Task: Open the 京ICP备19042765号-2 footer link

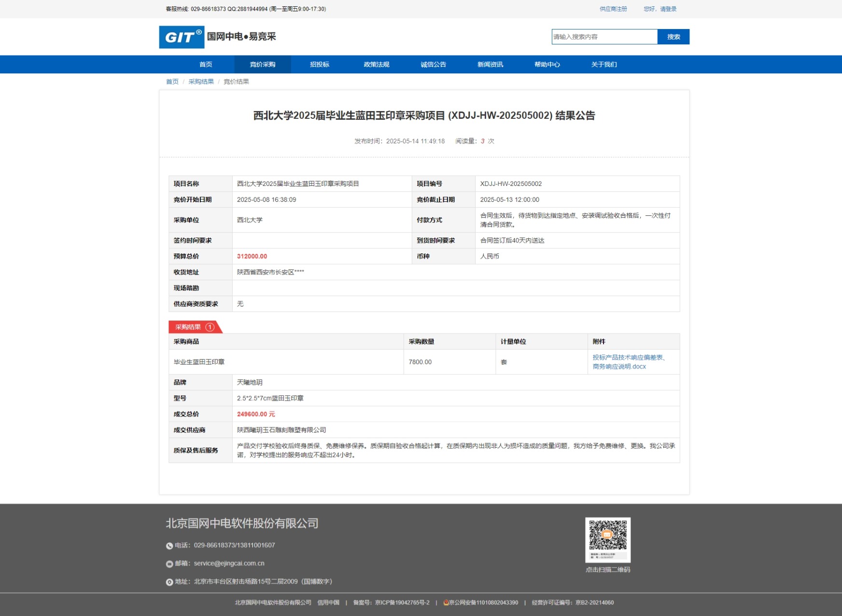Action: coord(402,602)
